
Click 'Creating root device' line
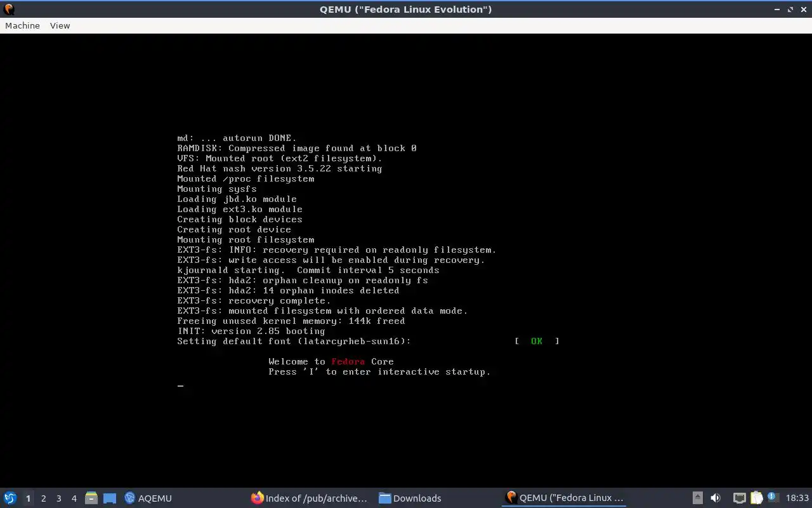pos(234,229)
